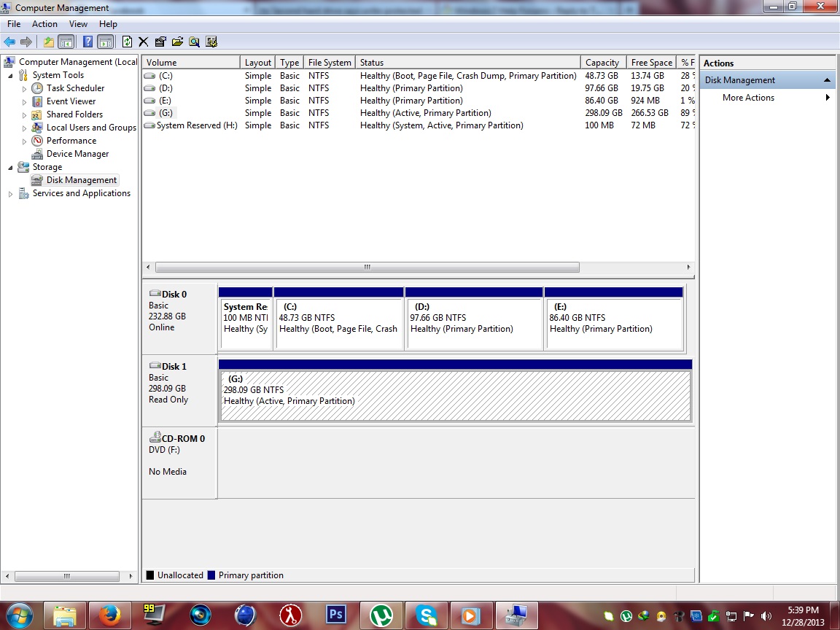The height and width of the screenshot is (630, 840).
Task: Click the Capacity column header
Action: point(603,63)
